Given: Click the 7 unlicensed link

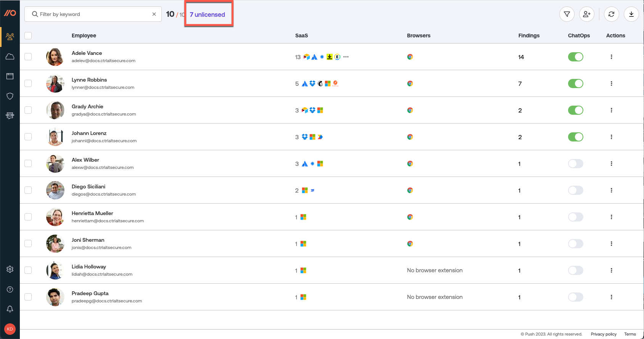Looking at the screenshot, I should click(208, 14).
